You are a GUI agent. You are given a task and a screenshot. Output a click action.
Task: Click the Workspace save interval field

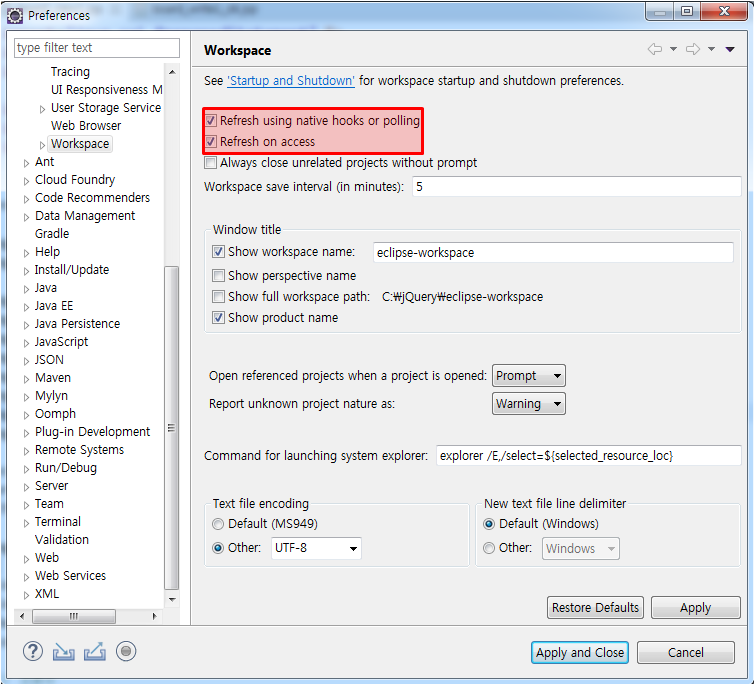click(576, 186)
